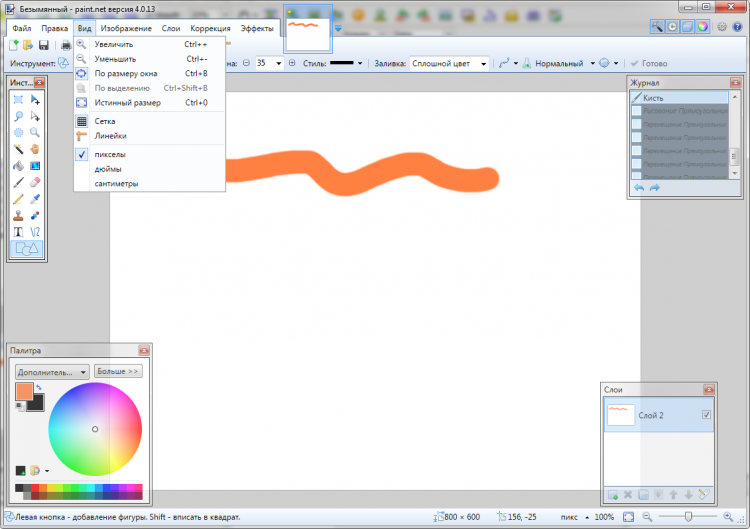Open the Правка menu

55,28
